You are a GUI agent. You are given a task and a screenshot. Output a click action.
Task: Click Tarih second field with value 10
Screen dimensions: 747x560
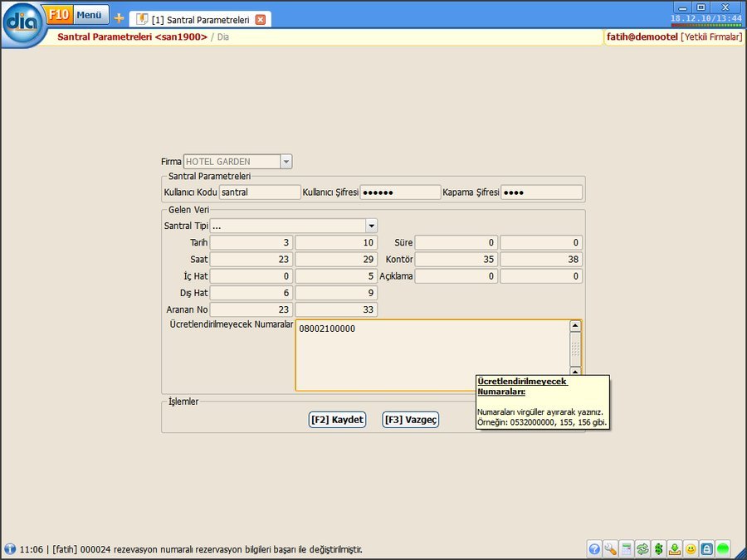[336, 243]
